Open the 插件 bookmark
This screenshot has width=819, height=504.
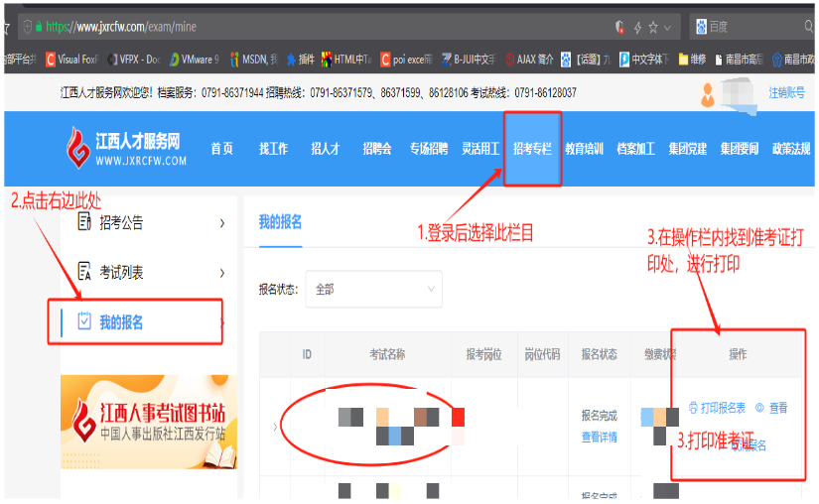pyautogui.click(x=301, y=60)
